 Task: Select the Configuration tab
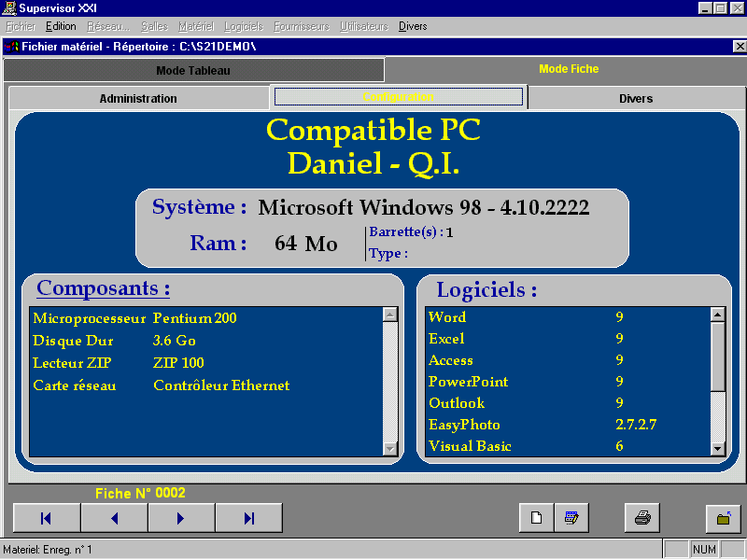[x=399, y=97]
